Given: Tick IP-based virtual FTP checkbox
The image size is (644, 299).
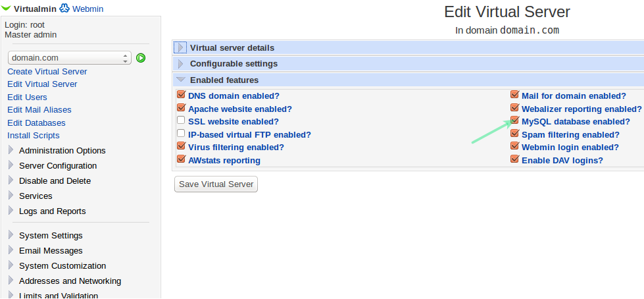Looking at the screenshot, I should point(181,133).
